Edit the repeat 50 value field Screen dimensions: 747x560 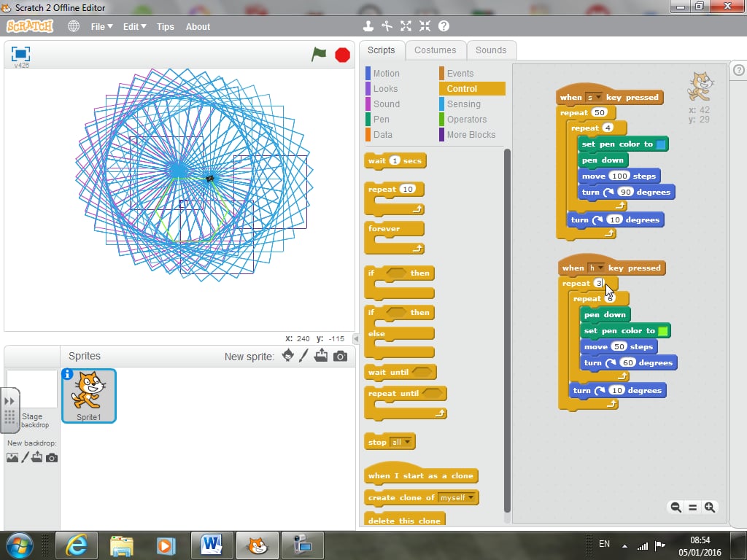click(x=599, y=113)
